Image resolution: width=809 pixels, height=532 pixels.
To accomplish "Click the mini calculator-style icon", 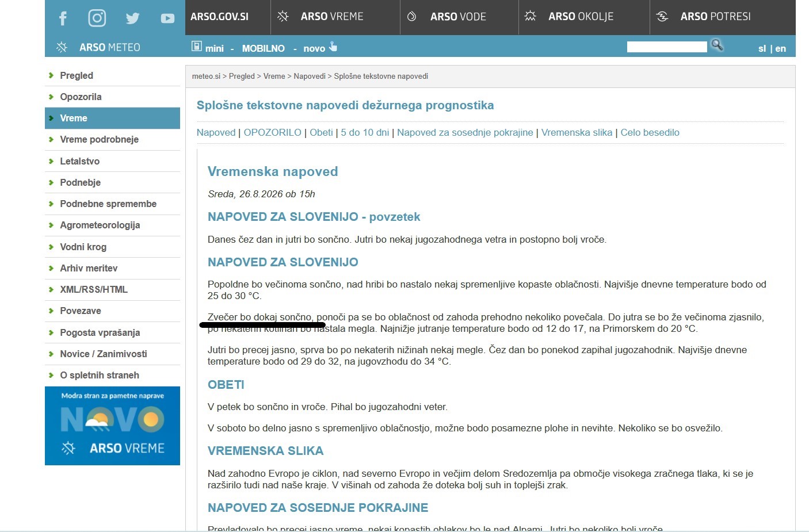I will pyautogui.click(x=196, y=47).
